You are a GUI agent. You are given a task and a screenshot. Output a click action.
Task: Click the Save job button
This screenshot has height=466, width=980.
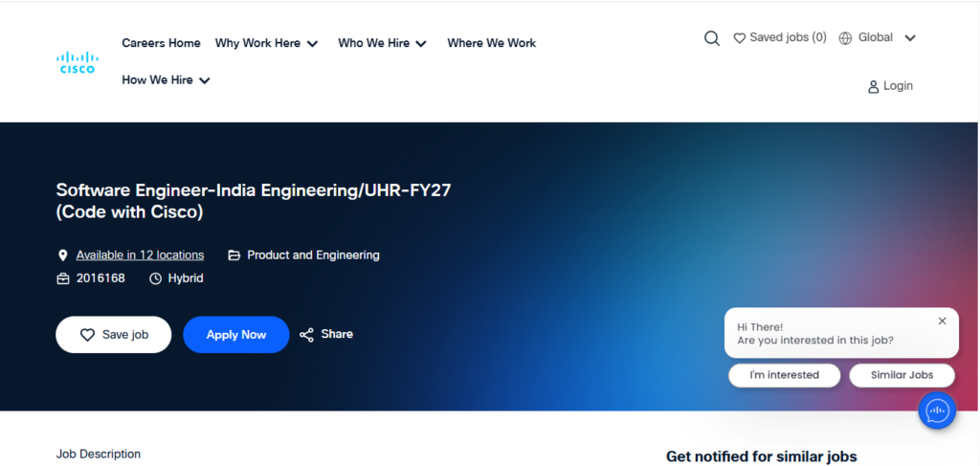click(114, 335)
